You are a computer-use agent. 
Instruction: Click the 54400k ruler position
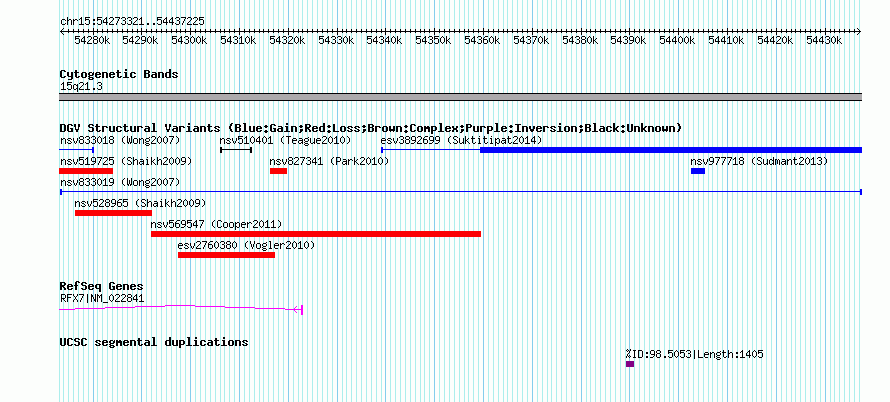[x=677, y=40]
